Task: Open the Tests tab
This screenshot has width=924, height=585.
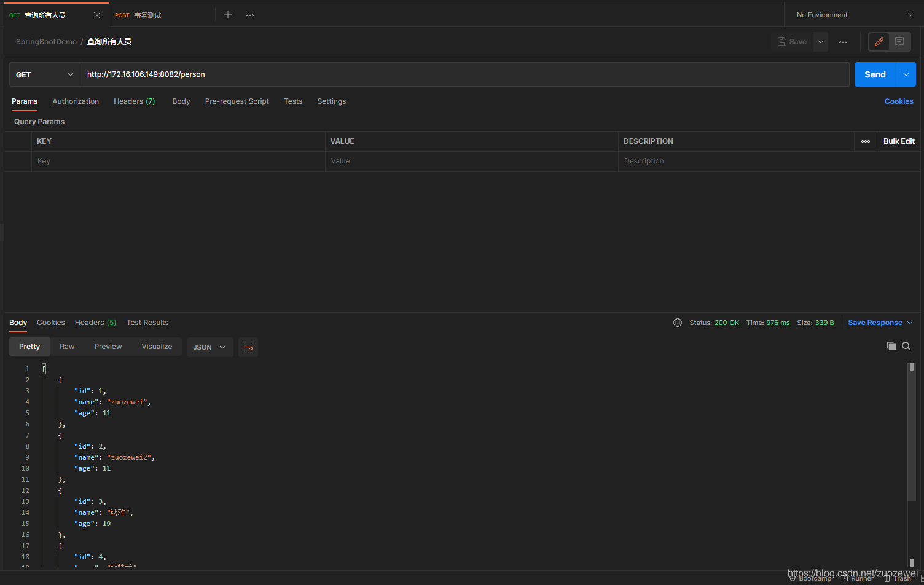Action: [x=293, y=101]
